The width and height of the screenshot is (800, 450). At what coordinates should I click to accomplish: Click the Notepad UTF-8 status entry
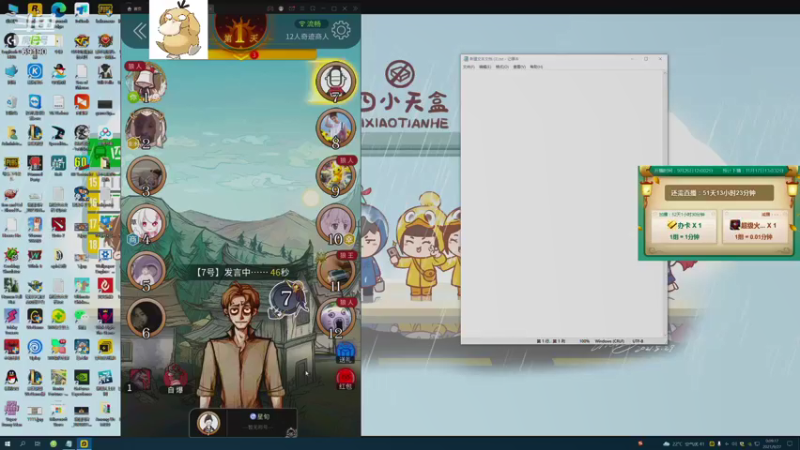[x=638, y=341]
